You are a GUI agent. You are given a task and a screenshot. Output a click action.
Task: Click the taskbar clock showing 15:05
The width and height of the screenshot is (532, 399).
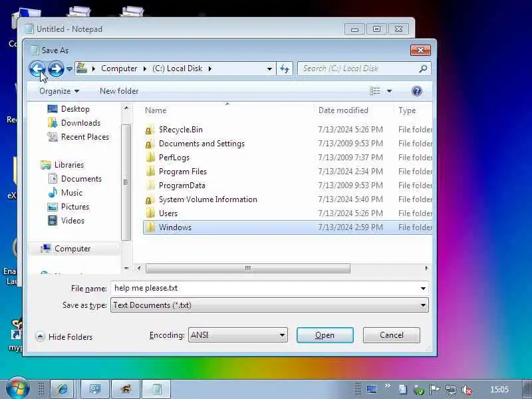[x=499, y=390]
